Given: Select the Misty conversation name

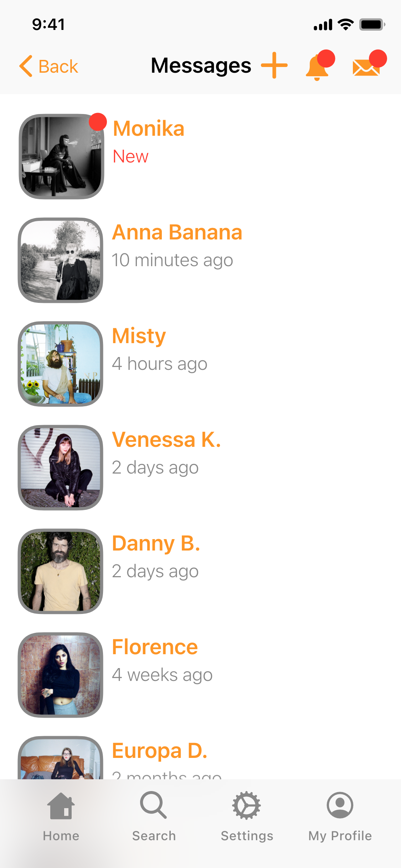Looking at the screenshot, I should [x=139, y=336].
